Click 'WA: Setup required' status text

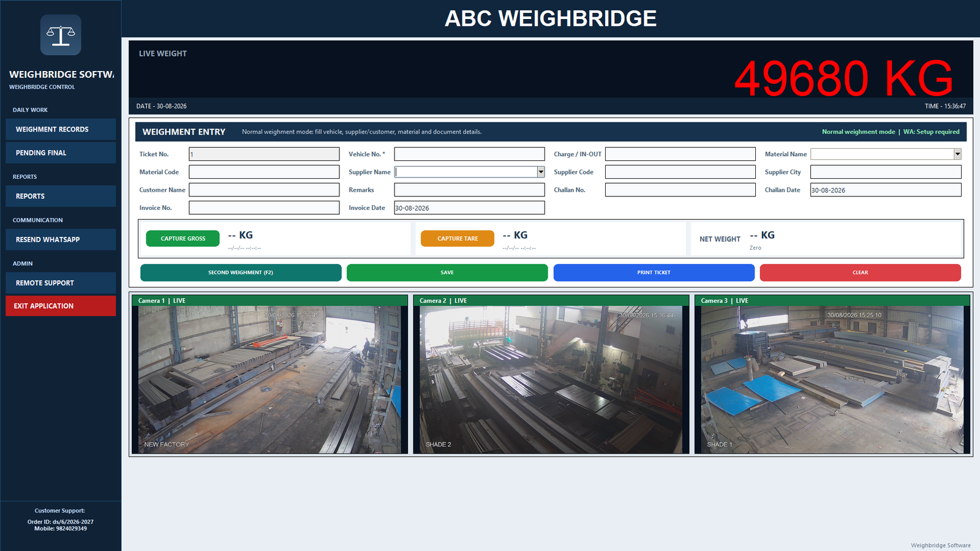(x=931, y=132)
